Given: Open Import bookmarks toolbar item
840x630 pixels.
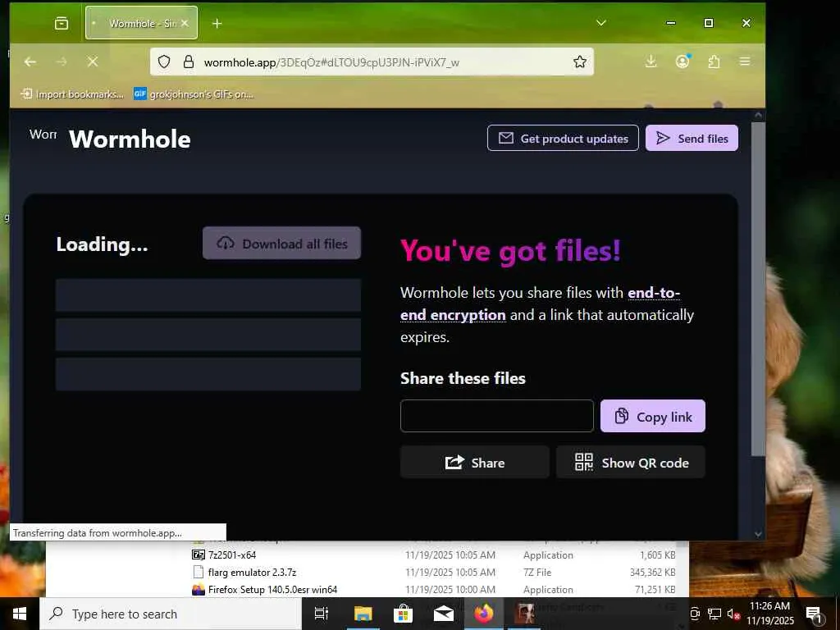Looking at the screenshot, I should pyautogui.click(x=72, y=94).
